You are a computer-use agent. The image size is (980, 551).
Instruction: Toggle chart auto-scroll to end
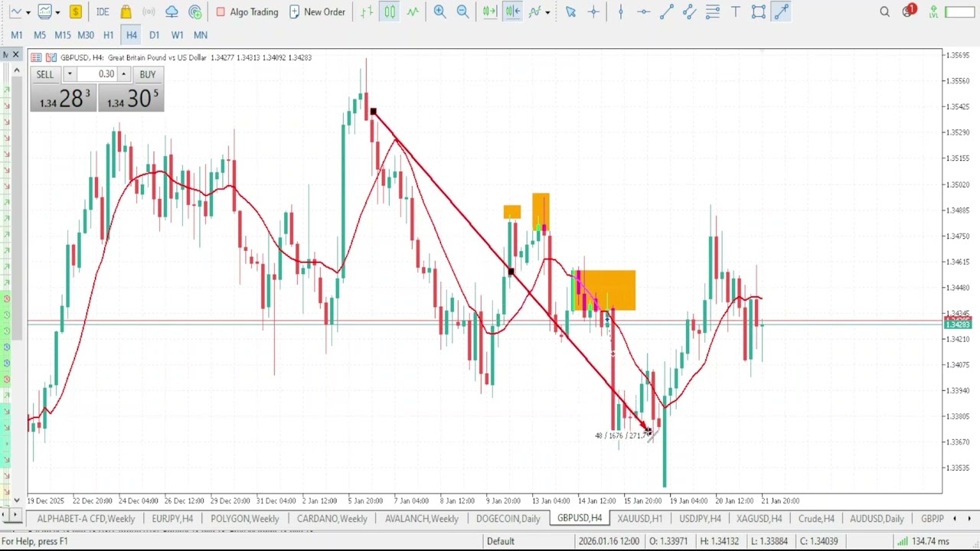[x=489, y=11]
